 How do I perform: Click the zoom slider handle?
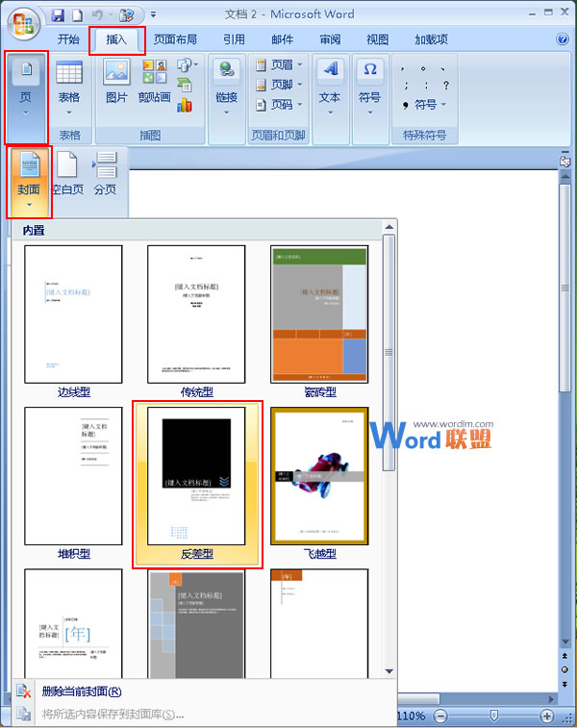pyautogui.click(x=494, y=715)
